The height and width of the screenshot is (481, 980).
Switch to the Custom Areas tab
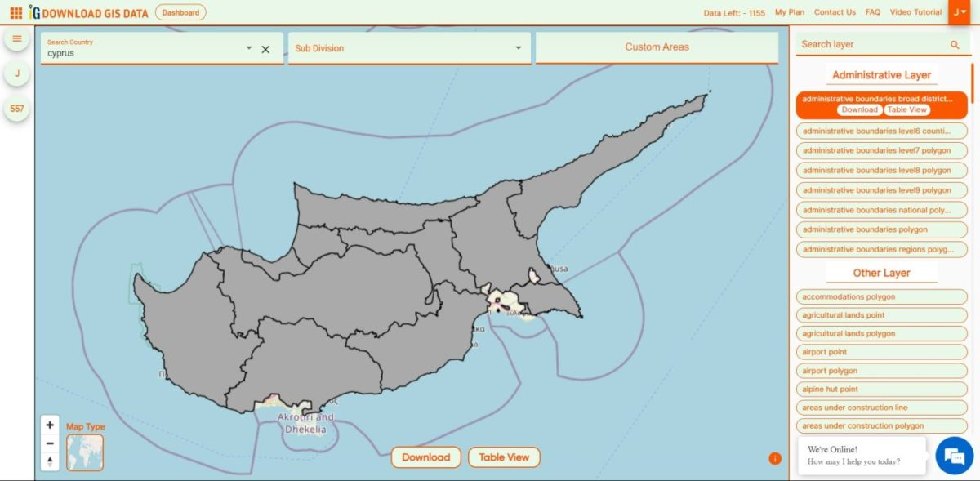(657, 47)
